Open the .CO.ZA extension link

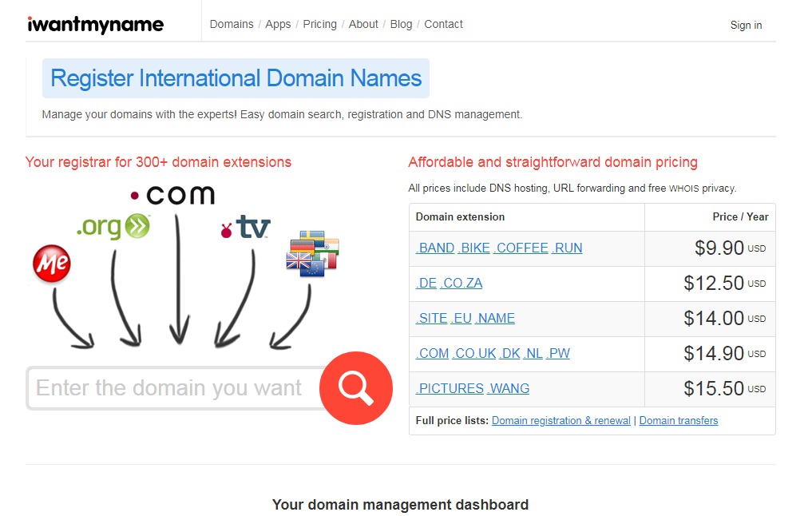point(461,284)
